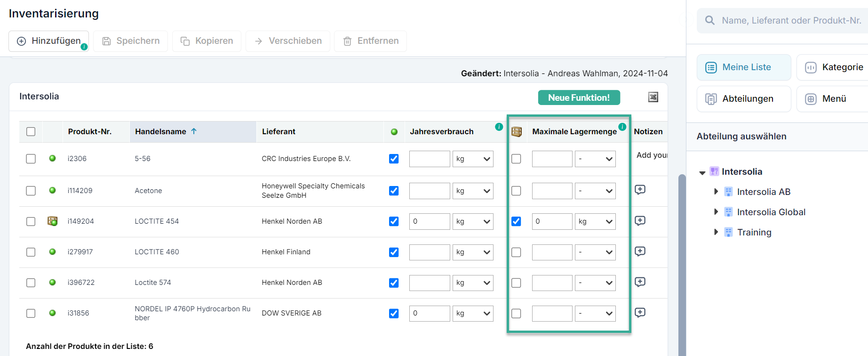Open Jahresverbrauch unit dropdown for Acetone

coord(473,191)
